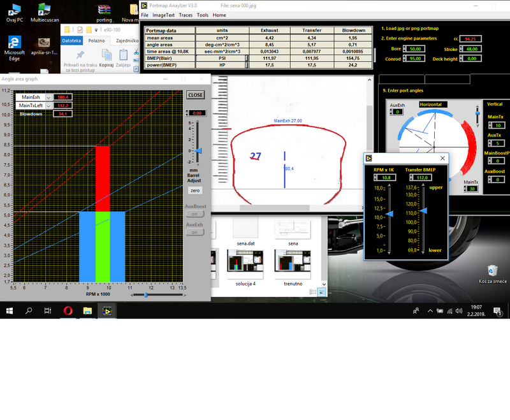
Task: Adjust vertical AuxTx angle stepper
Action: point(490,143)
